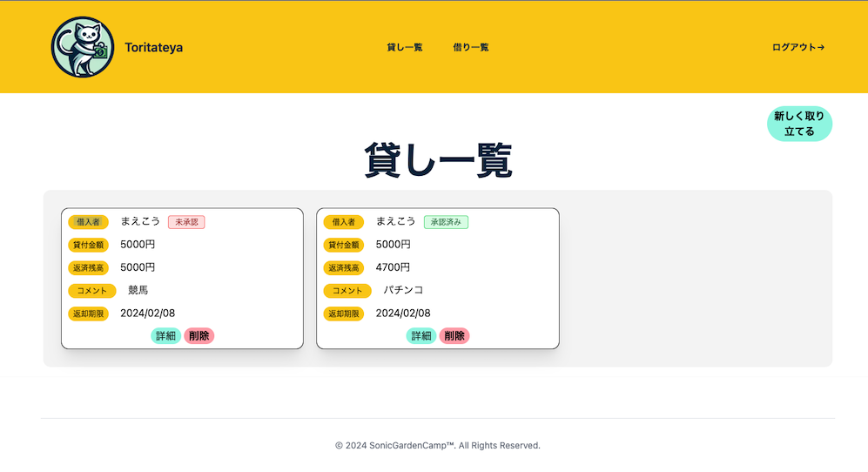The image size is (868, 472).
Task: Click the red 未承認 status badge
Action: point(186,222)
